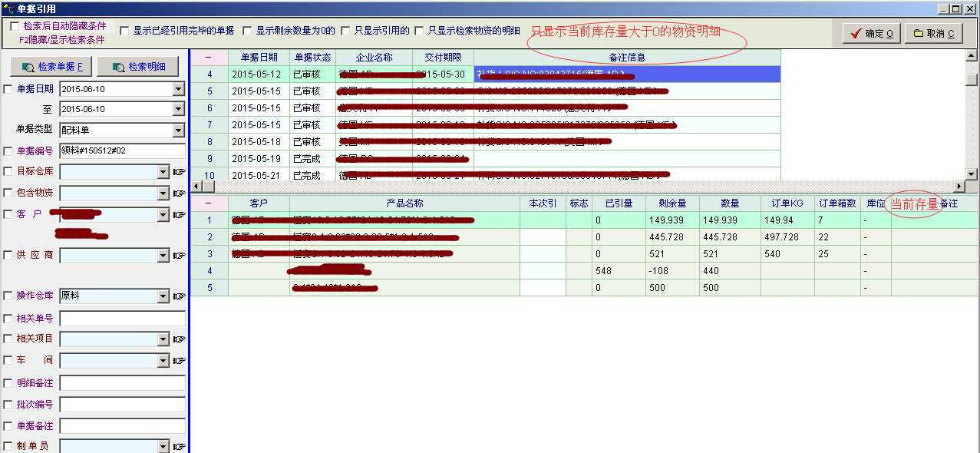This screenshot has width=980, height=453.
Task: Check the 只显示引用的 option
Action: click(x=345, y=31)
